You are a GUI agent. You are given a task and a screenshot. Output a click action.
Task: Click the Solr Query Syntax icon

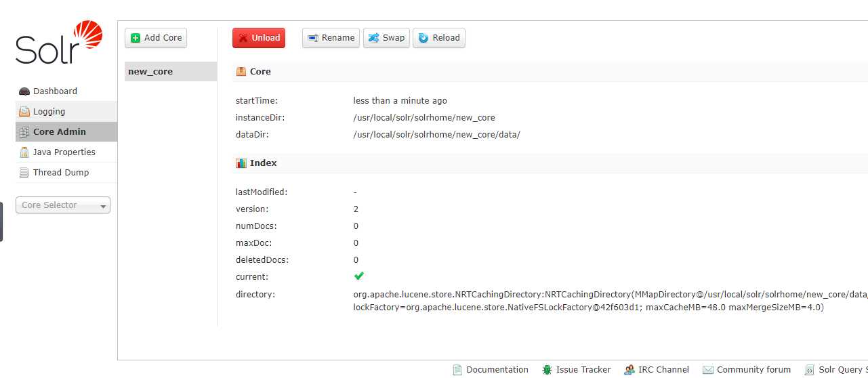(809, 370)
